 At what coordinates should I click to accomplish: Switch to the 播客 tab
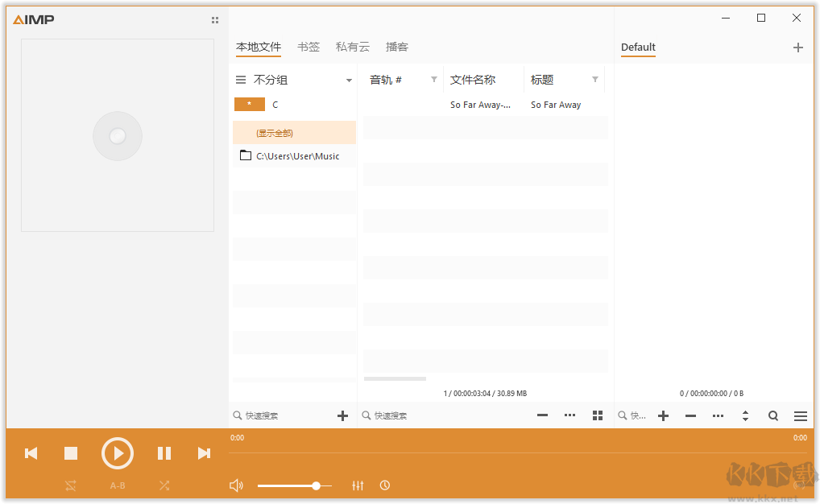pyautogui.click(x=396, y=47)
